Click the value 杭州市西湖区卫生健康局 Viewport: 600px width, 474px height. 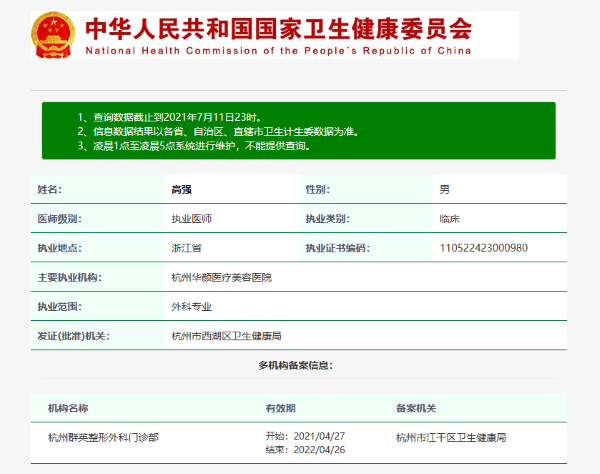coord(227,336)
